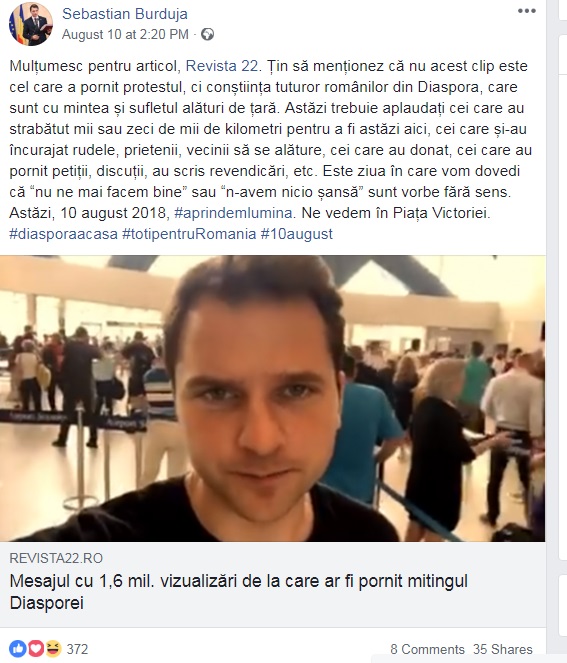Click the Love heart reaction icon
This screenshot has height=663, width=567.
coord(36,649)
